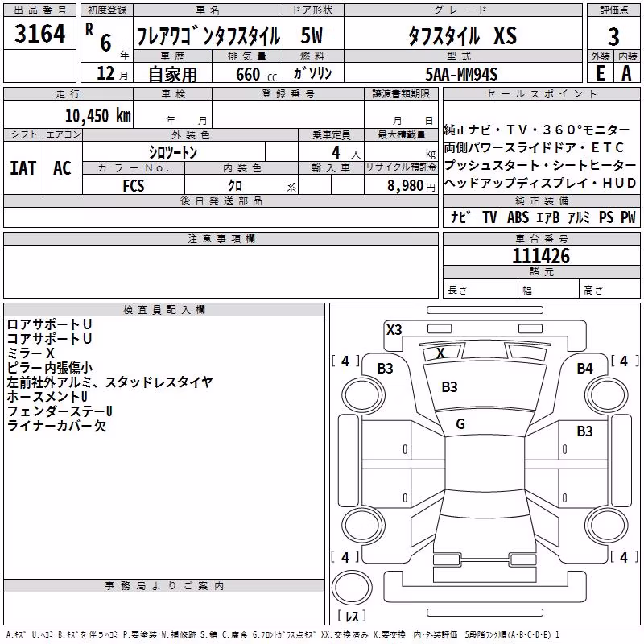Click the PW equipment label
The height and width of the screenshot is (644, 644).
coord(628,217)
